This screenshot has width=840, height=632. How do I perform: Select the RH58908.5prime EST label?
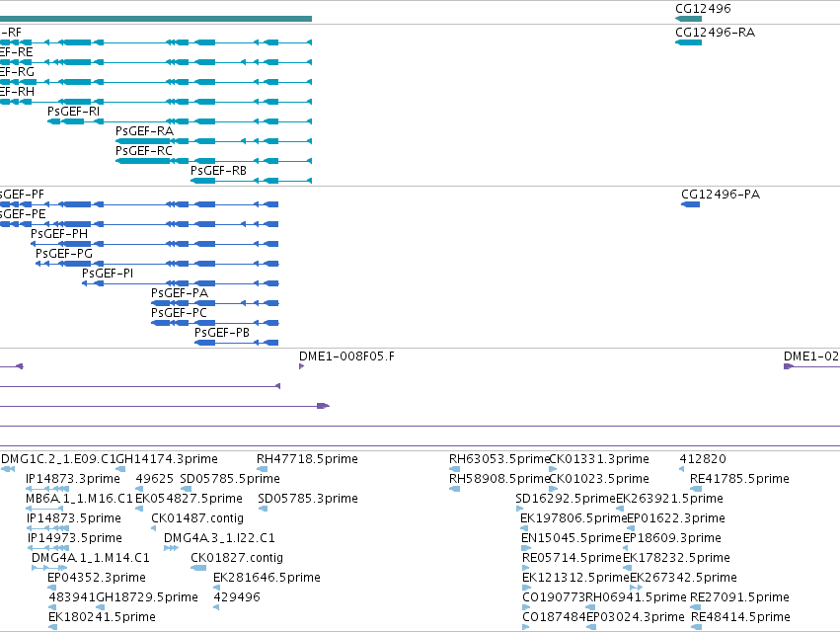[x=499, y=479]
